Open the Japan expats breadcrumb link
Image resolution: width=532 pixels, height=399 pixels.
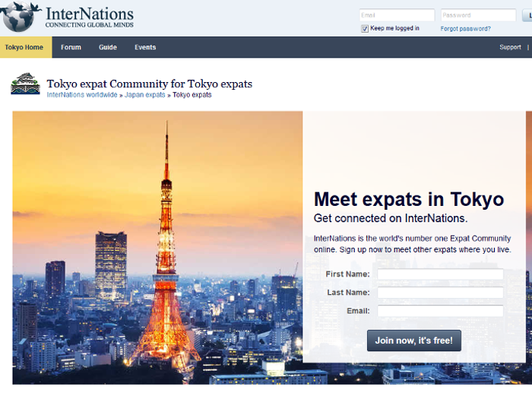(145, 95)
